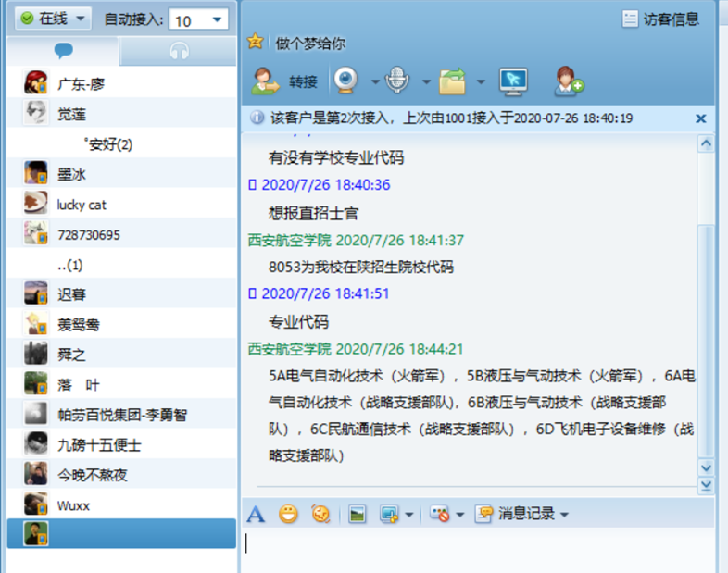Screen dimensions: 728x573
Task: Dismiss the customer access info bar
Action: 700,118
